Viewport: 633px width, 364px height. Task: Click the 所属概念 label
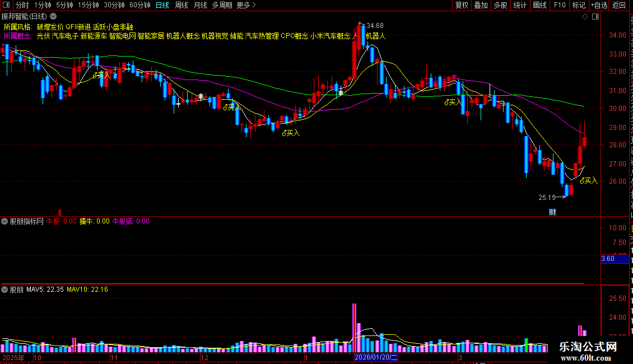tap(18, 36)
